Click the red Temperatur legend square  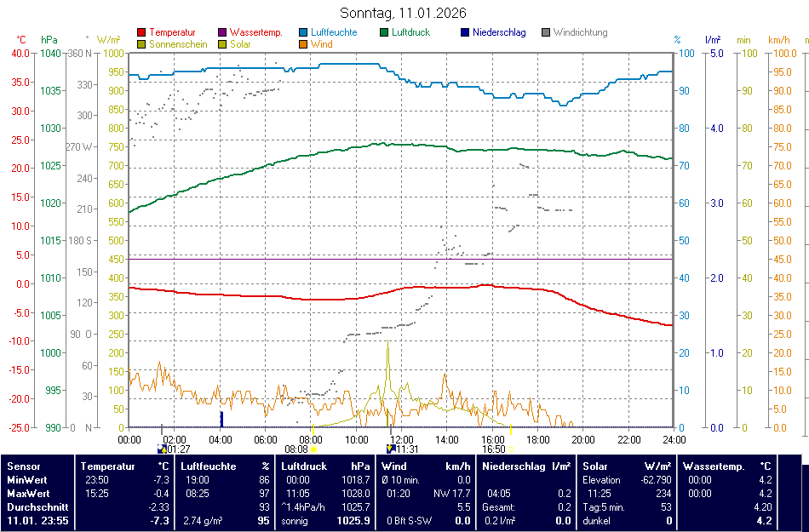click(x=141, y=33)
